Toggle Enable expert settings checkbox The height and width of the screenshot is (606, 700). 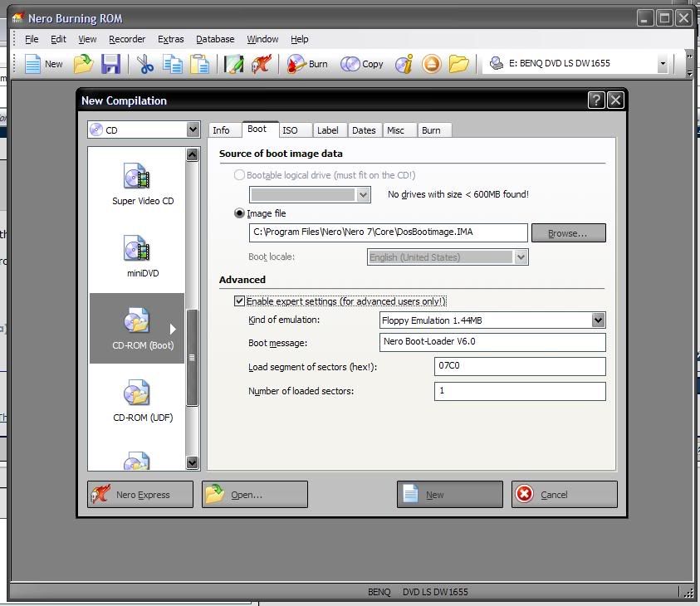[x=239, y=301]
